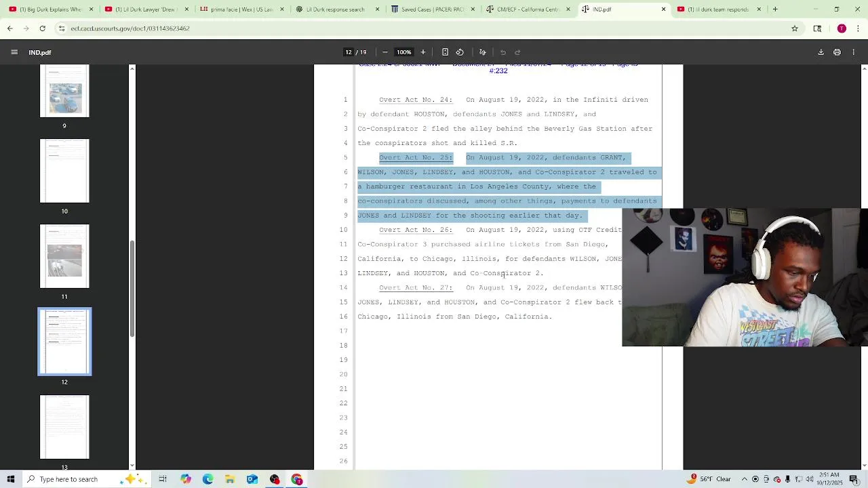Open the PDF viewer sidebar menu icon
The width and height of the screenshot is (868, 488).
pos(14,52)
